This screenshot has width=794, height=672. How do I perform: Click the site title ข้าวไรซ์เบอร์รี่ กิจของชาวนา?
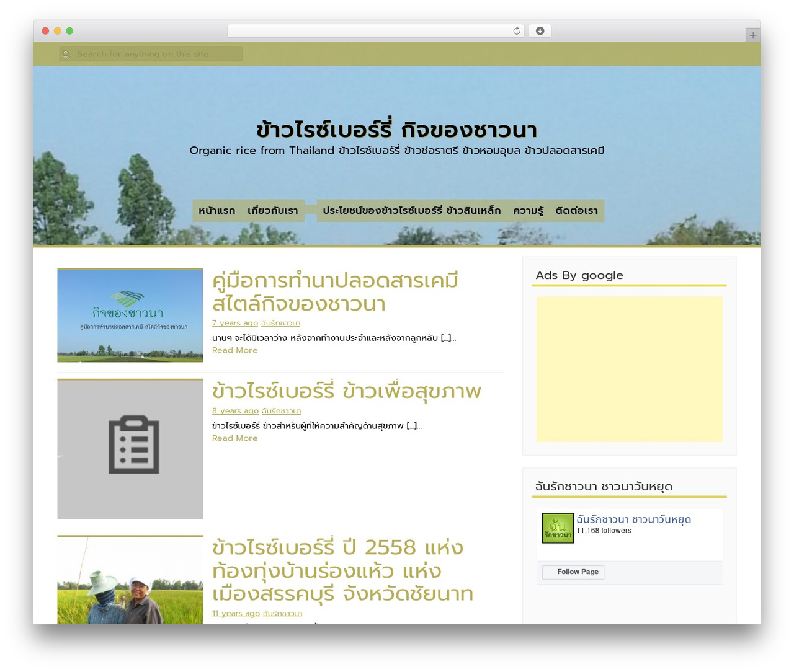click(397, 130)
